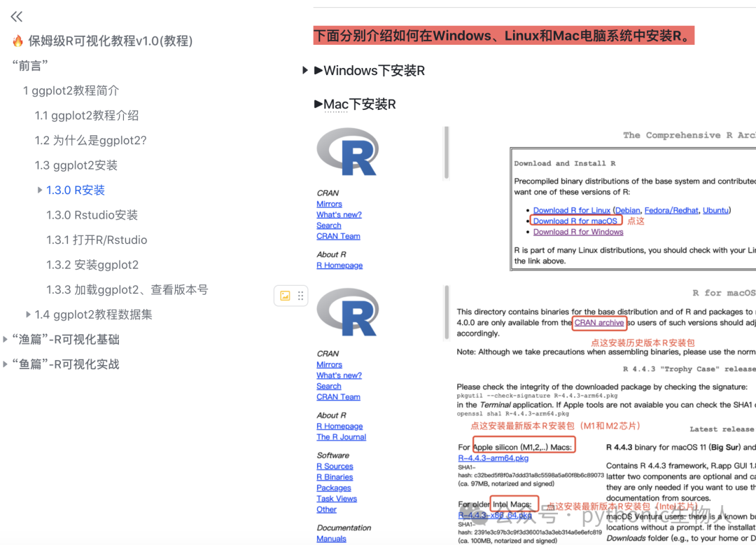
Task: Open 1.4 ggplot2教程数据集 in outline
Action: (94, 315)
